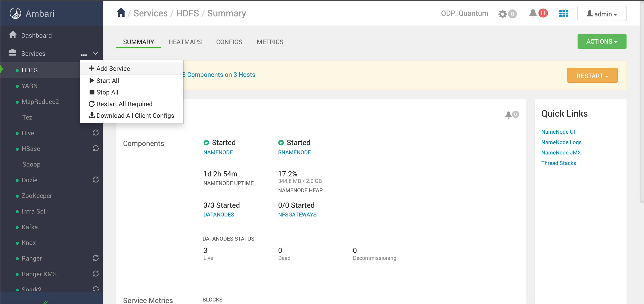Image resolution: width=644 pixels, height=304 pixels.
Task: Select Oozie service in sidebar
Action: [x=29, y=180]
